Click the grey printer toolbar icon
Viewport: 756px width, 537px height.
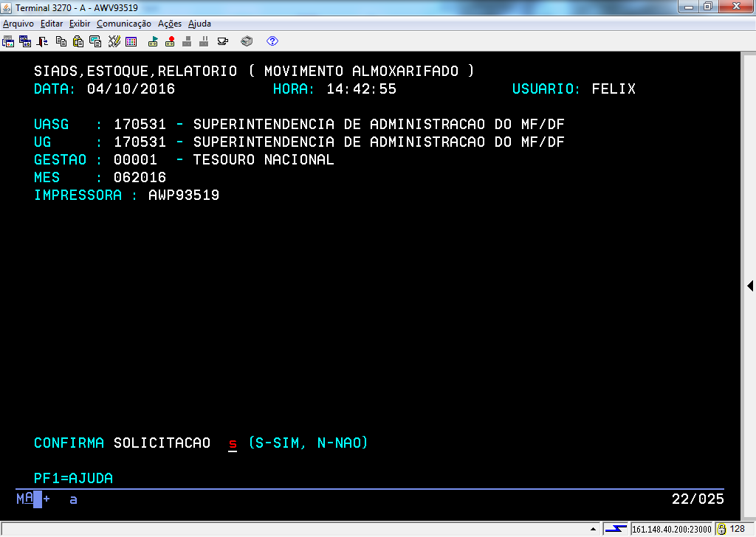[x=247, y=41]
